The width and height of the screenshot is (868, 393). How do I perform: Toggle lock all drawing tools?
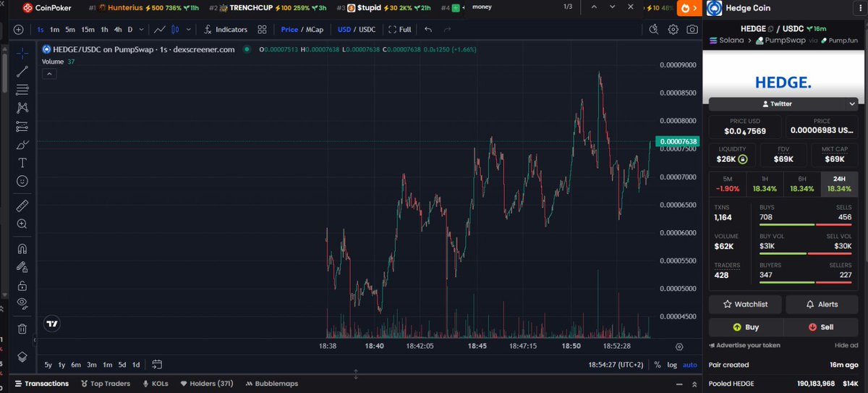(22, 285)
